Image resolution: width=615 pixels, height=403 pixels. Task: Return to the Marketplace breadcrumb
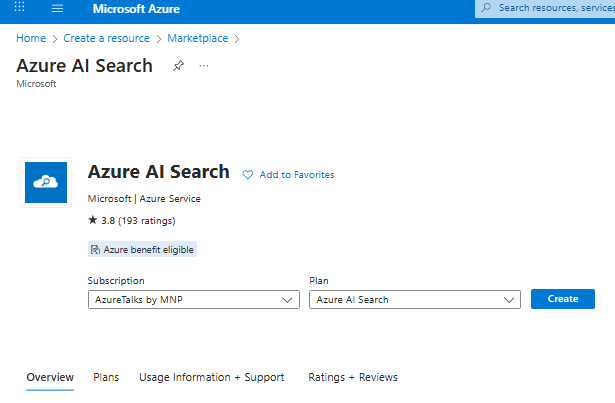pyautogui.click(x=197, y=38)
